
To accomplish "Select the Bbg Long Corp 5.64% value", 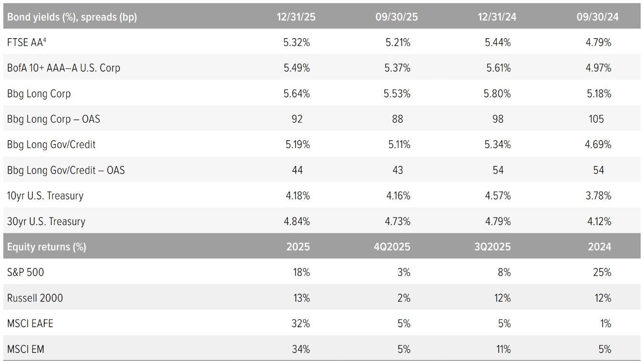I will [296, 93].
